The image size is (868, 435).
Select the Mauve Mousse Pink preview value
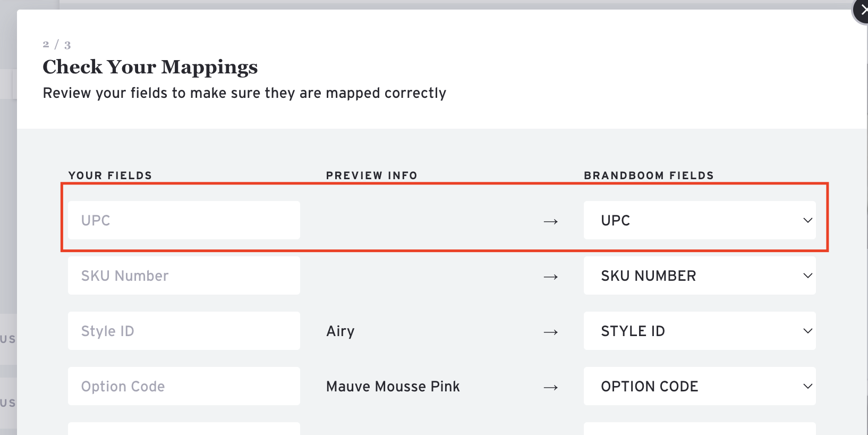[x=393, y=386]
